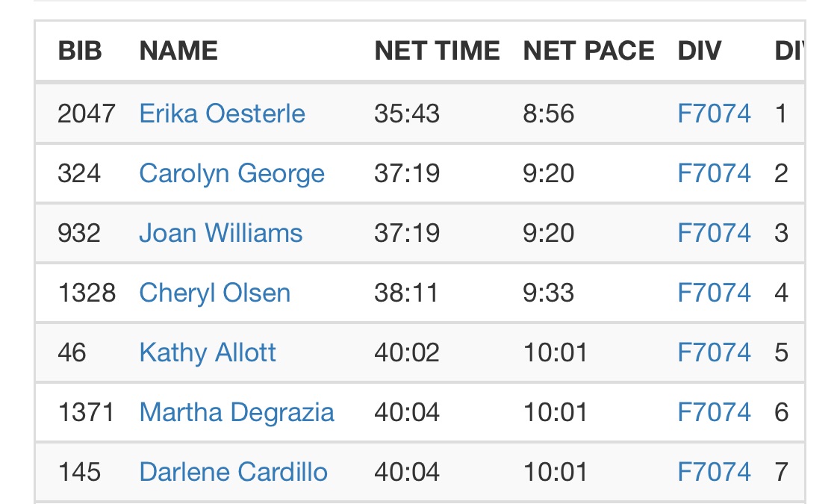Open F7074 division link in Joan Williams's row
Viewport: 840px width, 504px height.
click(714, 233)
